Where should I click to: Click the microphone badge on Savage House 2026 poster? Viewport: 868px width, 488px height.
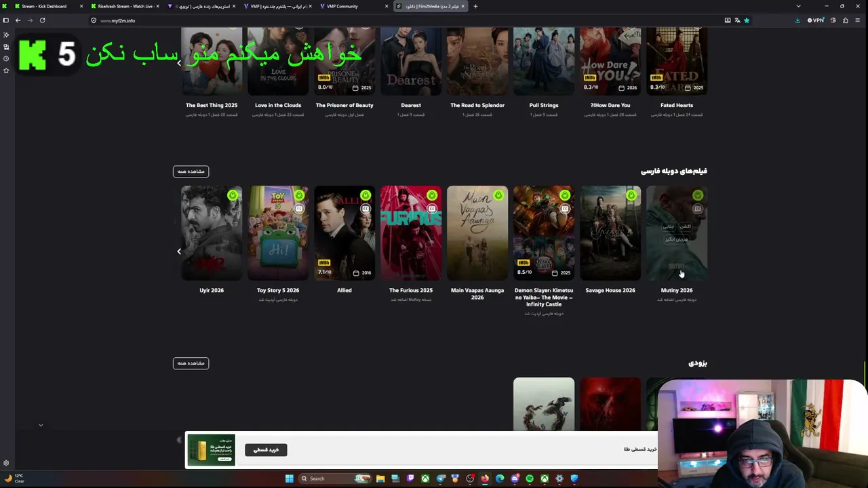tap(631, 195)
